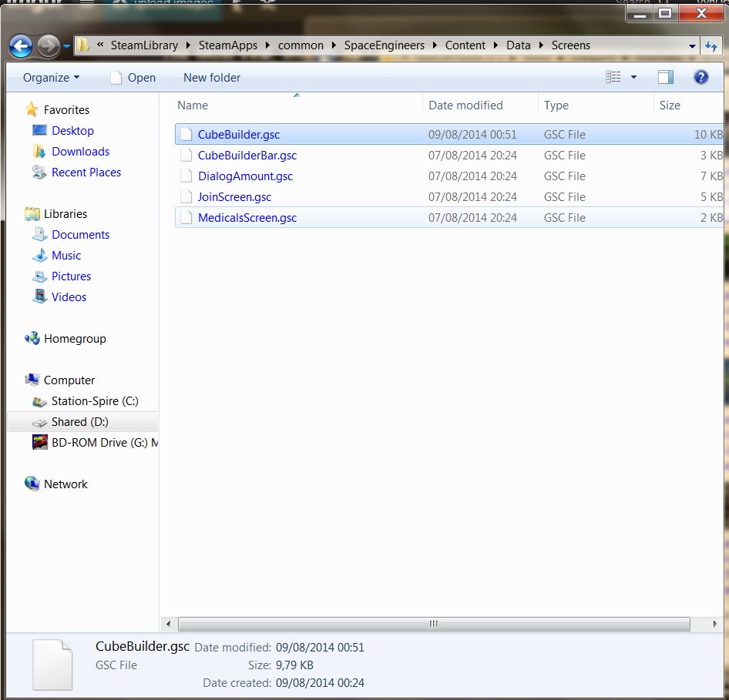Select JoinScreen.gsc
The height and width of the screenshot is (700, 729).
click(449, 197)
